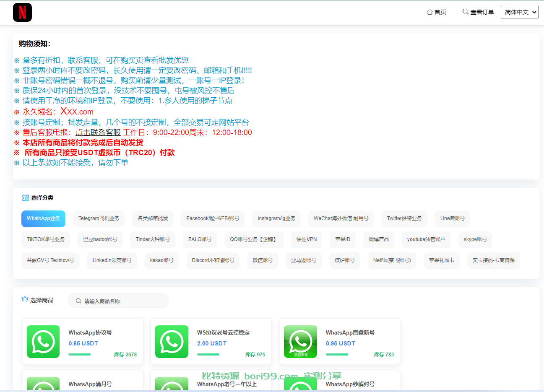Select youtube油管账户 category
This screenshot has height=392, width=544.
[x=426, y=239]
